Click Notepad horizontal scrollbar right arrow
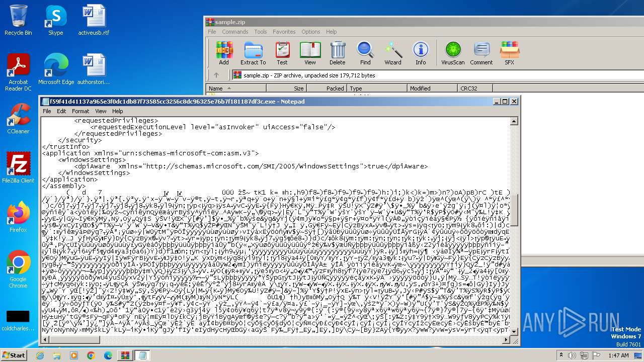The height and width of the screenshot is (362, 644). (x=506, y=340)
